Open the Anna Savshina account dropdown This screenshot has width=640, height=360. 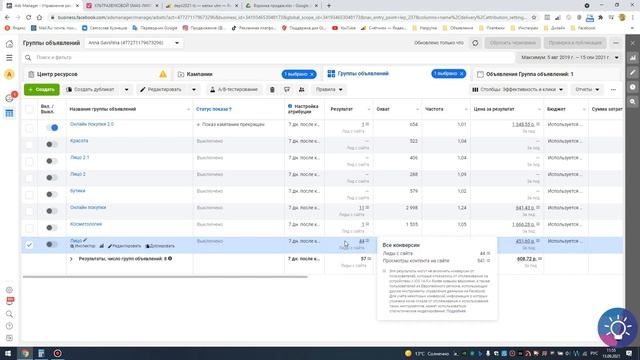[133, 43]
